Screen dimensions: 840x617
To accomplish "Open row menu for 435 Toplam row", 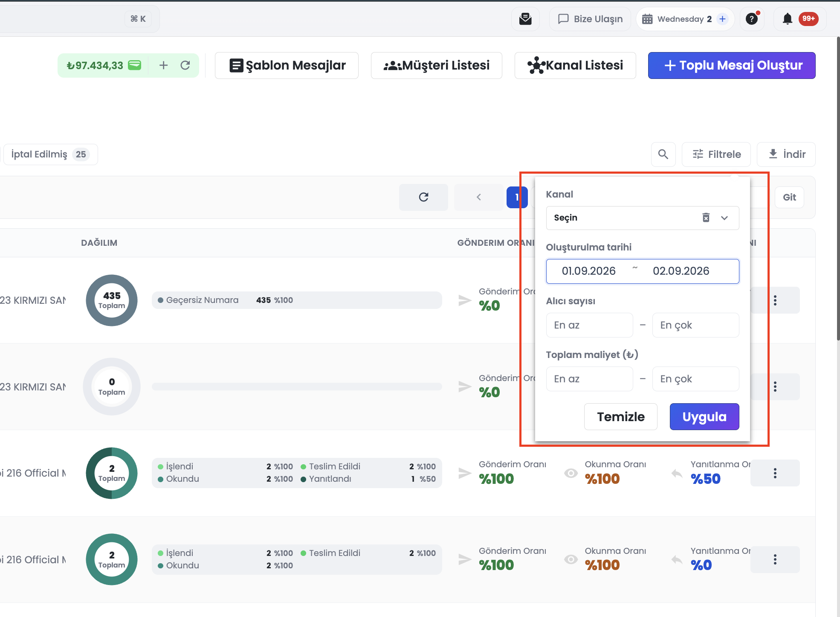I will [x=775, y=300].
